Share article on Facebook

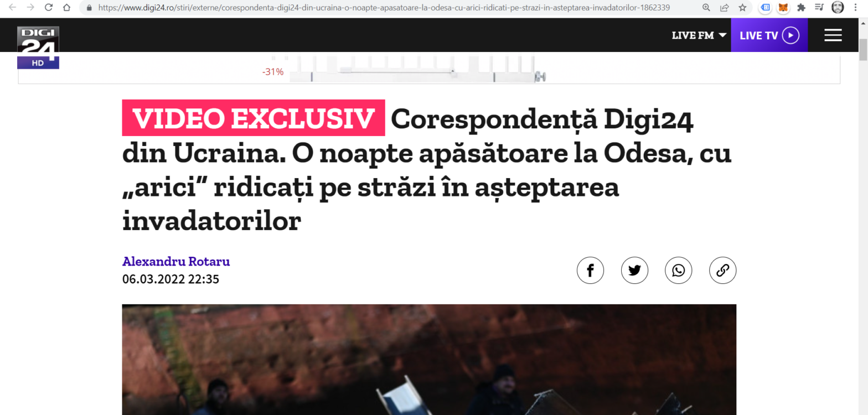(590, 271)
